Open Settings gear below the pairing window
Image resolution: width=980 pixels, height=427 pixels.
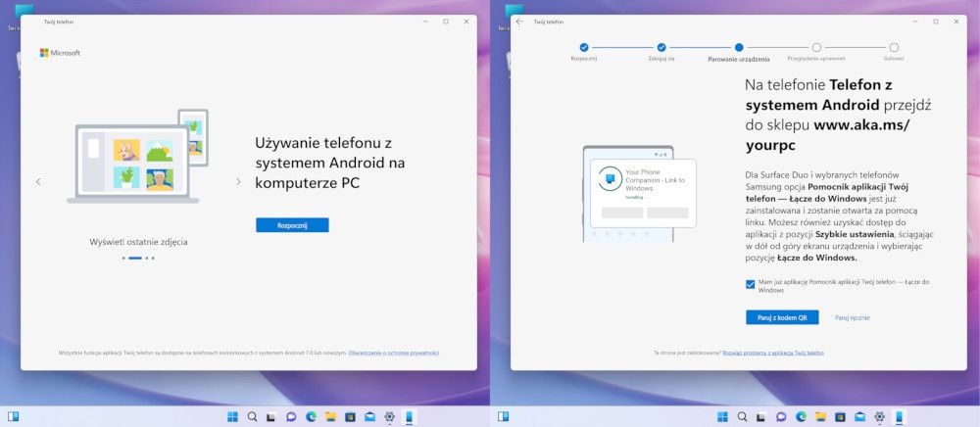[879, 417]
